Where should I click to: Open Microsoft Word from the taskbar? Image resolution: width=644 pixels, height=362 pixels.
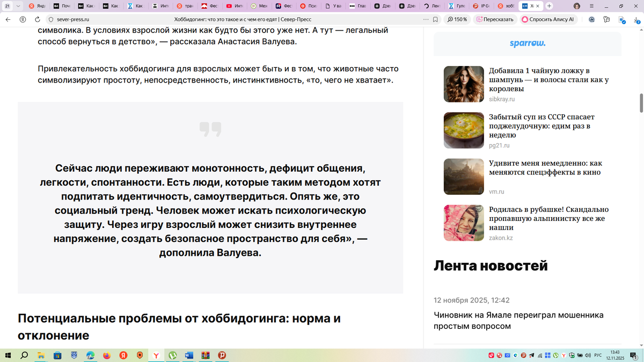(189, 355)
